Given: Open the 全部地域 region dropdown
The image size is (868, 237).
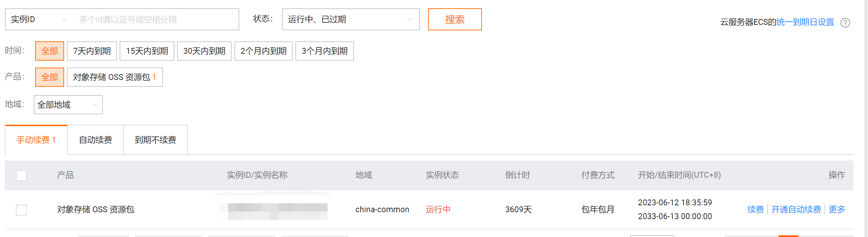Looking at the screenshot, I should pyautogui.click(x=68, y=105).
